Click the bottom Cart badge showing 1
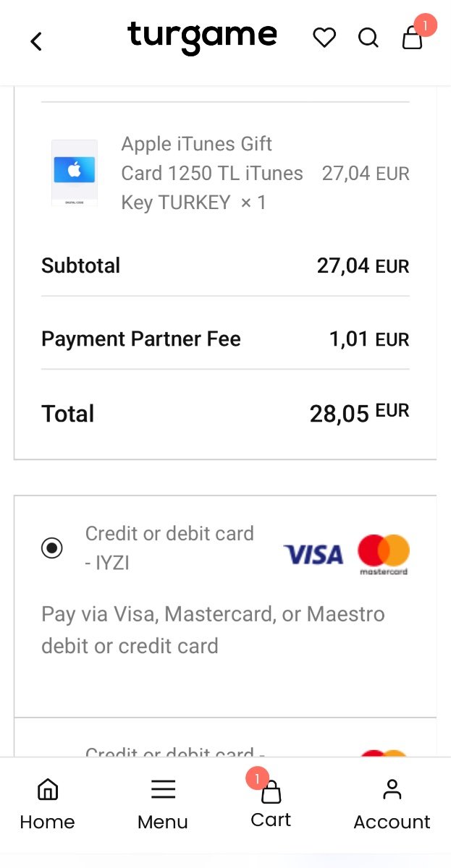 coord(257,779)
